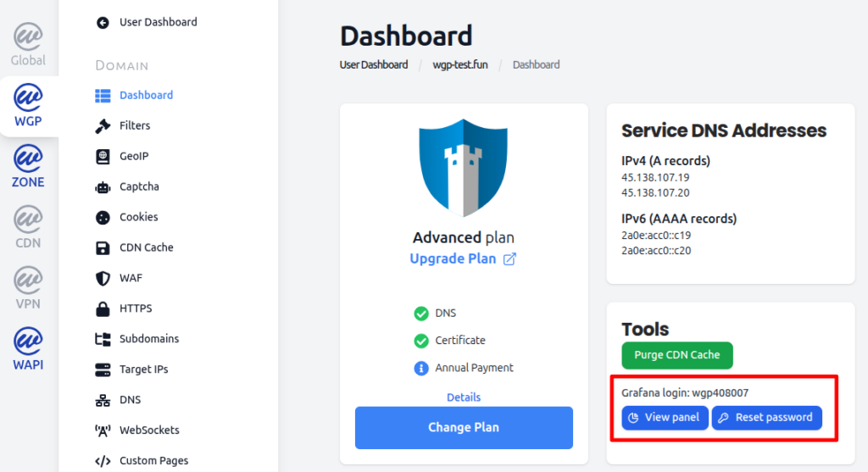The image size is (868, 472).
Task: Click the WebSockets antenna icon
Action: click(103, 430)
